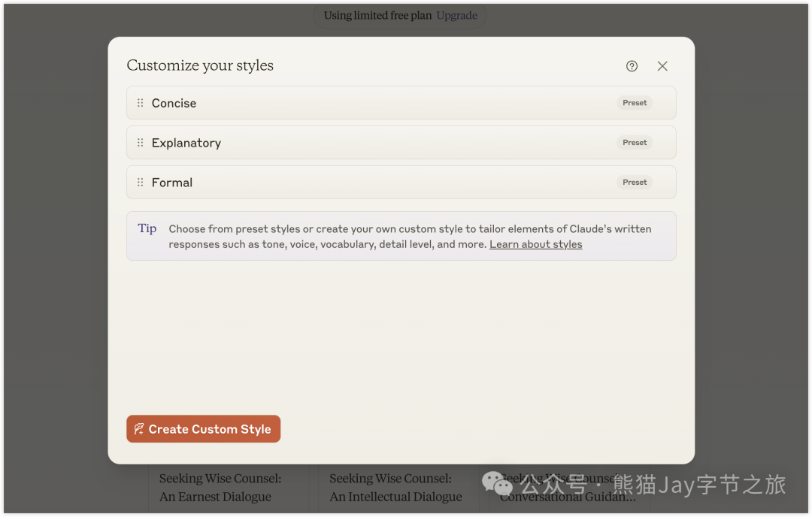This screenshot has width=812, height=517.
Task: Click the Create Custom Style button
Action: pos(204,428)
